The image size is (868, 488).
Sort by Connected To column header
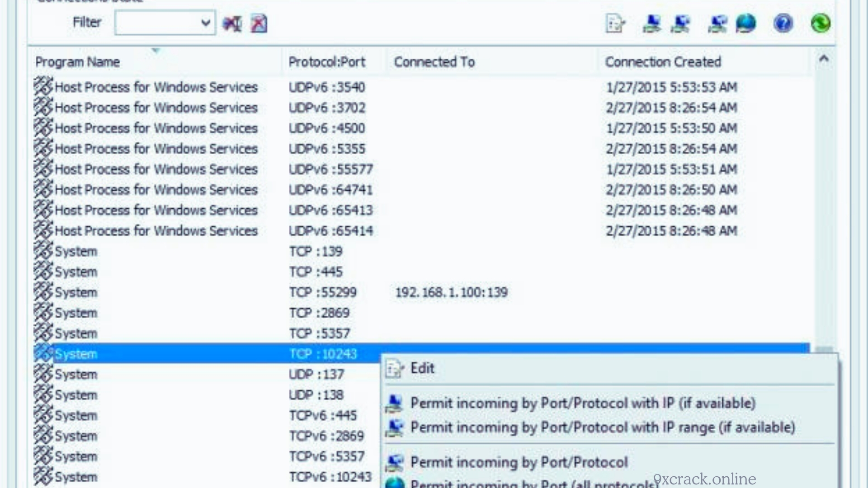tap(493, 62)
